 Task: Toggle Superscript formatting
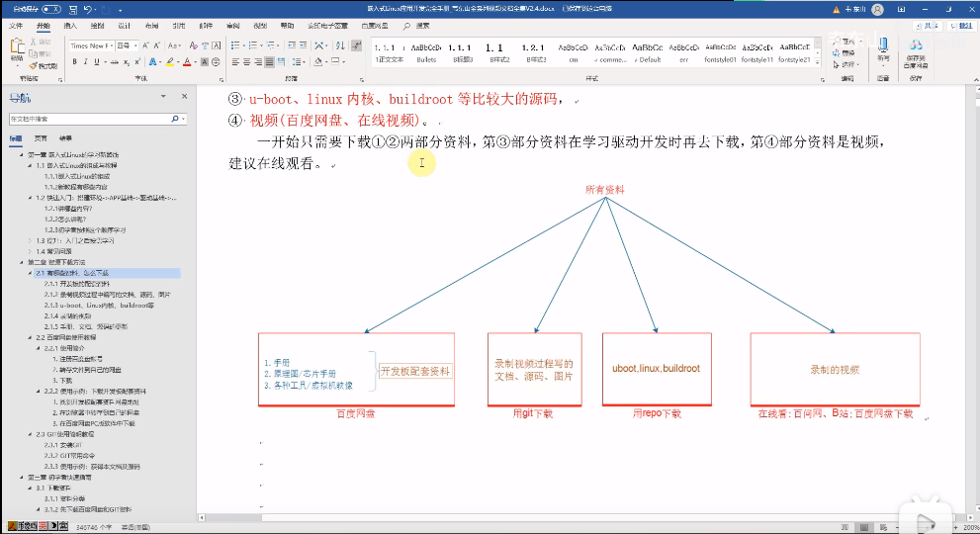[x=136, y=62]
